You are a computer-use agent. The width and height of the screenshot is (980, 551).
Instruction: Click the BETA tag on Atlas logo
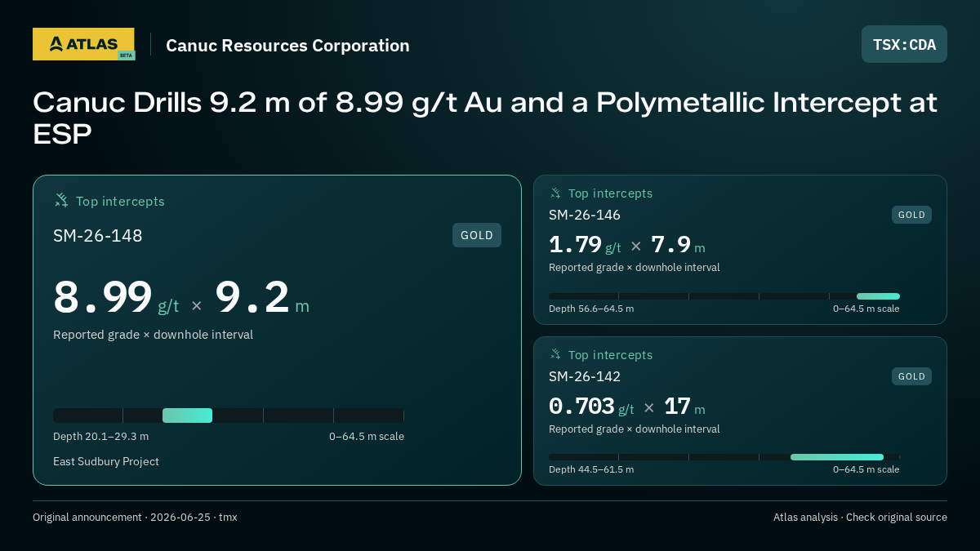point(126,56)
